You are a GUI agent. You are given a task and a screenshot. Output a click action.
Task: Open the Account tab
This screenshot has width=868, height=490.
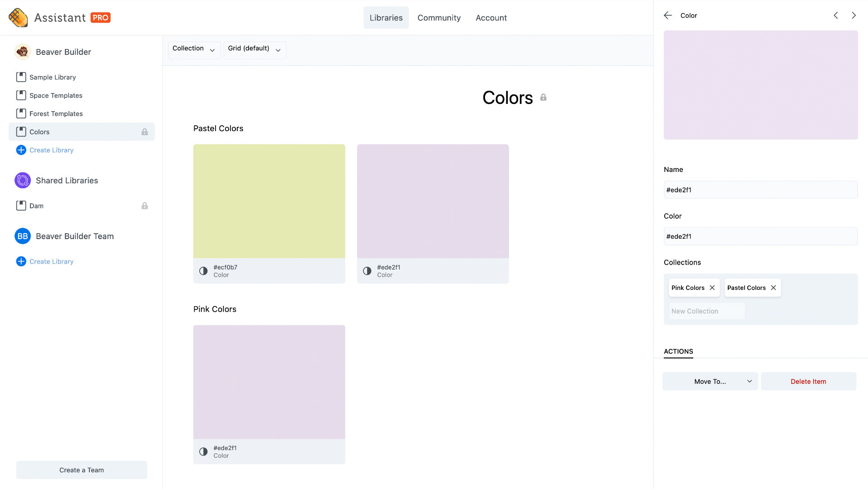[x=491, y=17]
